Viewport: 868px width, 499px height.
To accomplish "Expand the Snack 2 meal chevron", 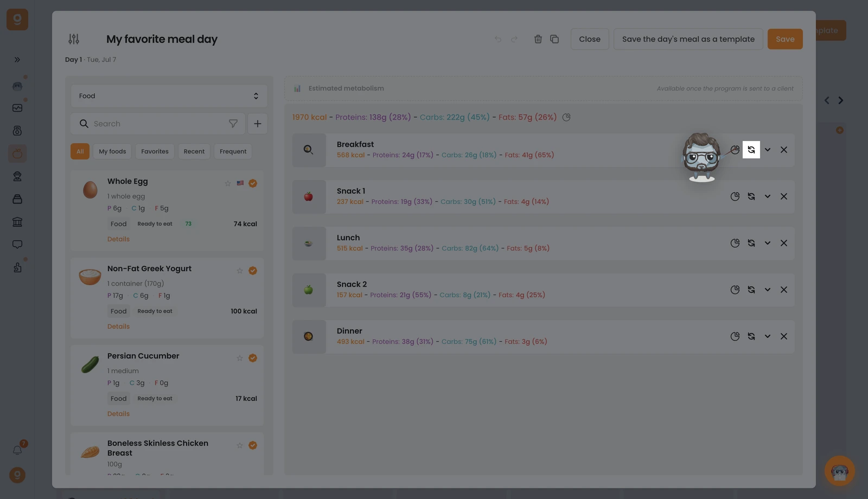I will point(768,290).
